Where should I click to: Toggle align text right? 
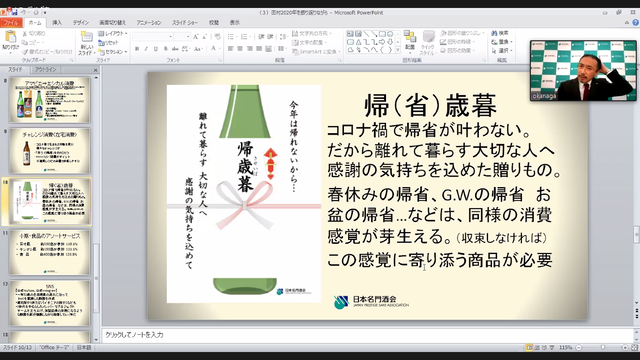pyautogui.click(x=249, y=49)
